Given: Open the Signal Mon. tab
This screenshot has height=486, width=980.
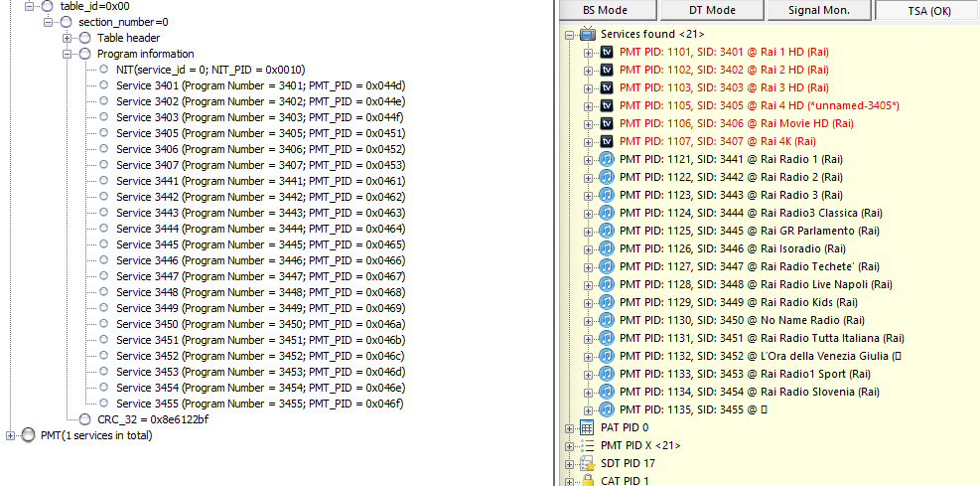Looking at the screenshot, I should (x=819, y=10).
